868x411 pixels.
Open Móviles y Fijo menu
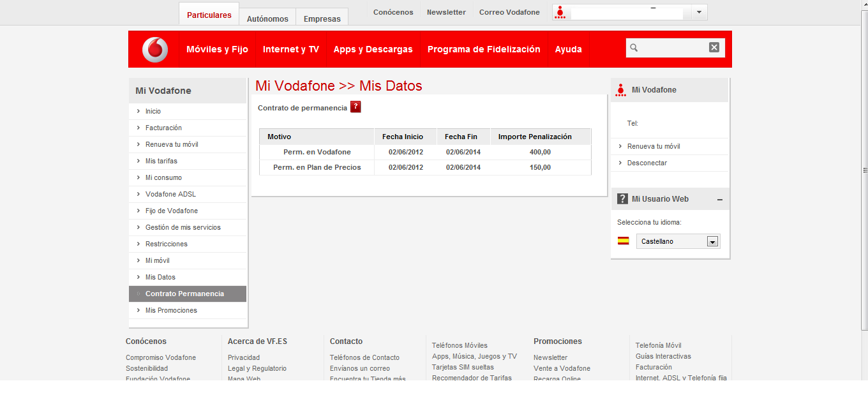tap(217, 49)
